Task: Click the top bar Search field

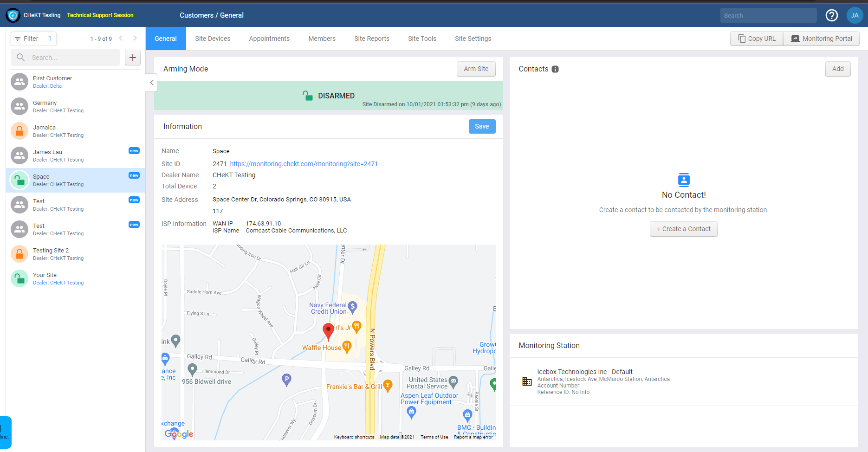Action: point(768,15)
